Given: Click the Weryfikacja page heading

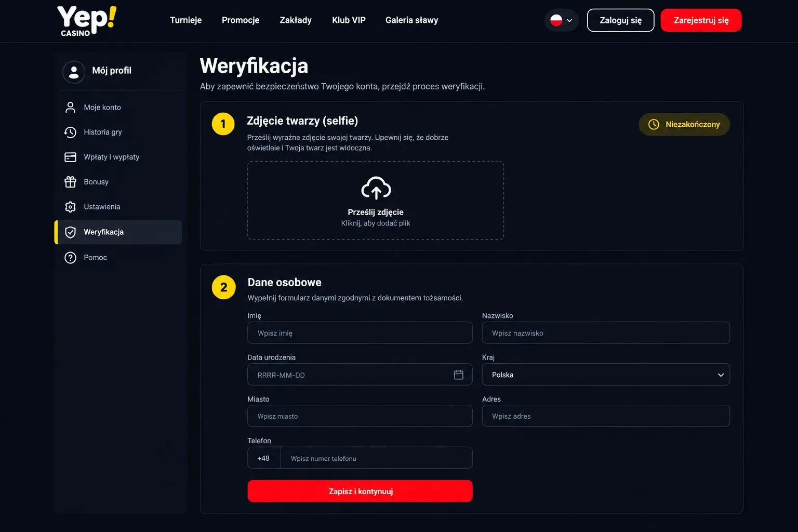Looking at the screenshot, I should click(254, 66).
